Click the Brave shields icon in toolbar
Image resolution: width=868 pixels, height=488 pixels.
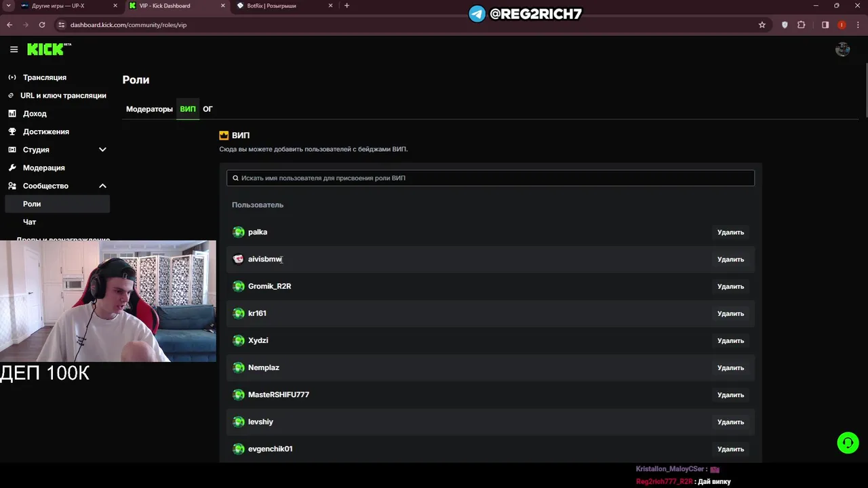click(785, 25)
